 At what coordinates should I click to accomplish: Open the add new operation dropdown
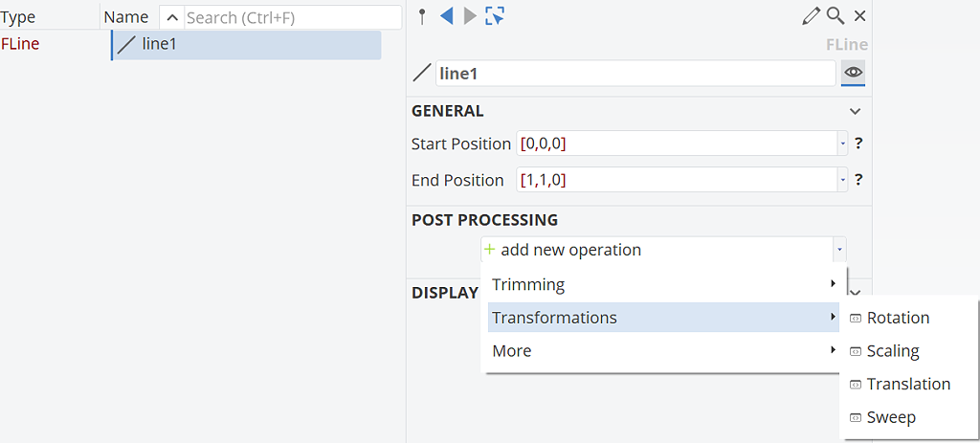point(840,250)
